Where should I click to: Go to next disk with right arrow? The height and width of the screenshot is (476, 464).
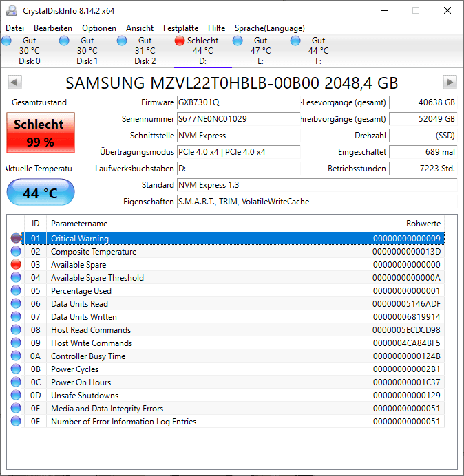[x=450, y=83]
